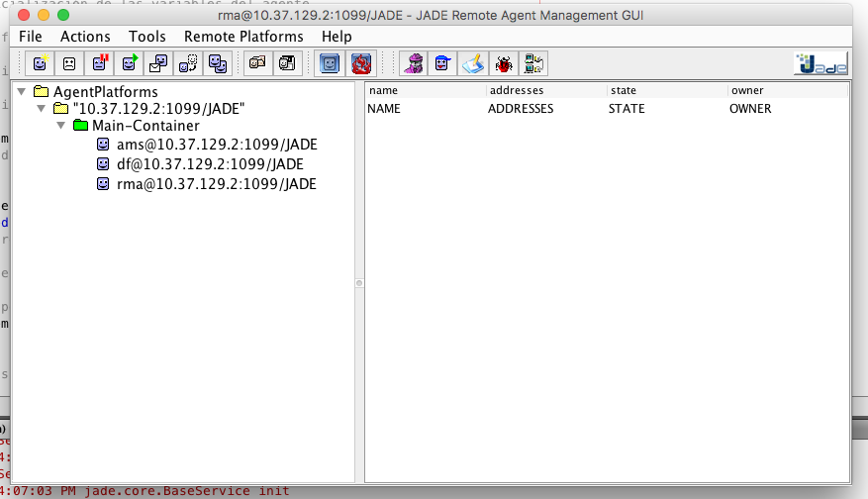Select the STATE table cell
This screenshot has width=868, height=499.
667,109
